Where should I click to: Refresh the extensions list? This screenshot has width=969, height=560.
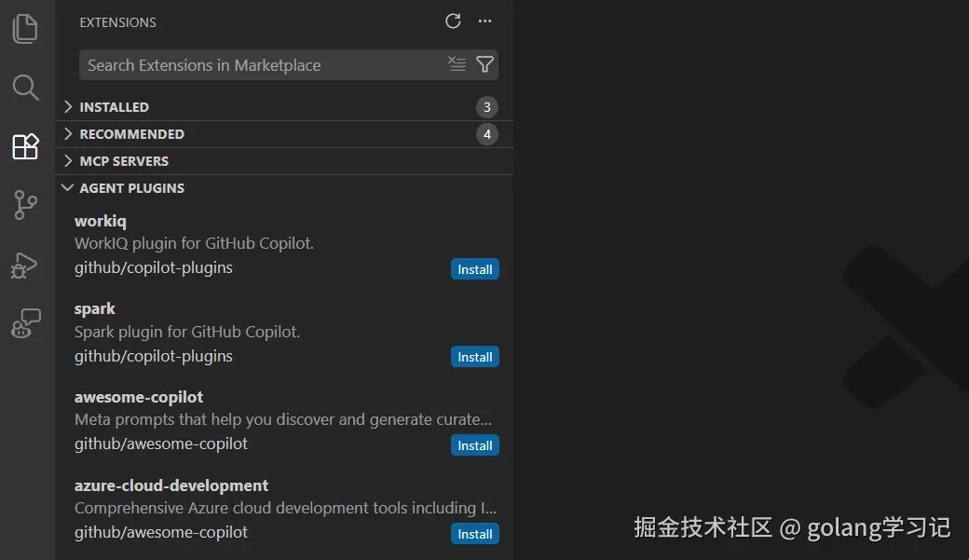point(453,21)
